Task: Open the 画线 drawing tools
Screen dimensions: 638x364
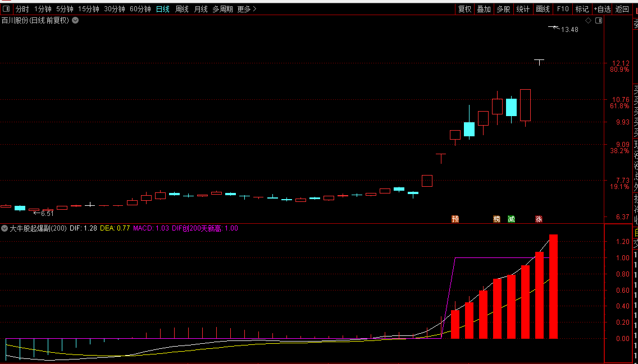Action: pos(543,9)
